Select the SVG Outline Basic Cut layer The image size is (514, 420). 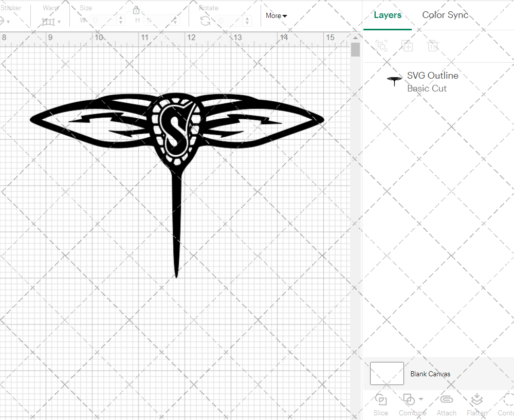[433, 81]
